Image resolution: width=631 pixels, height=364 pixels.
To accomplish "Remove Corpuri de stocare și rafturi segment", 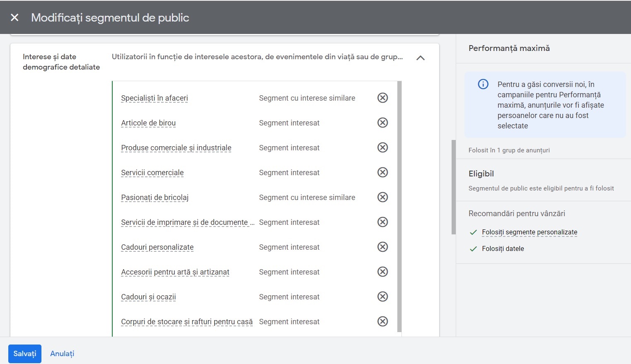I will (x=382, y=321).
